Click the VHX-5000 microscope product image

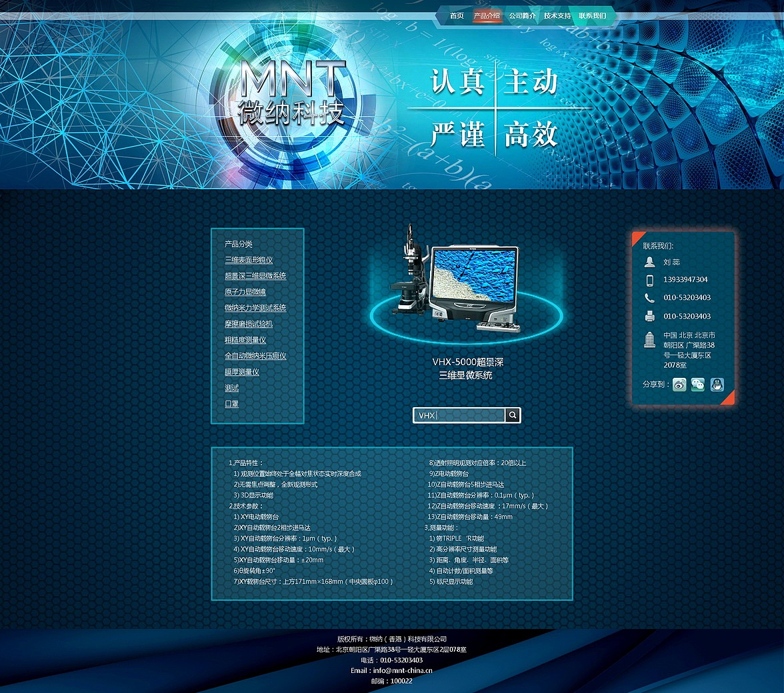coord(457,280)
